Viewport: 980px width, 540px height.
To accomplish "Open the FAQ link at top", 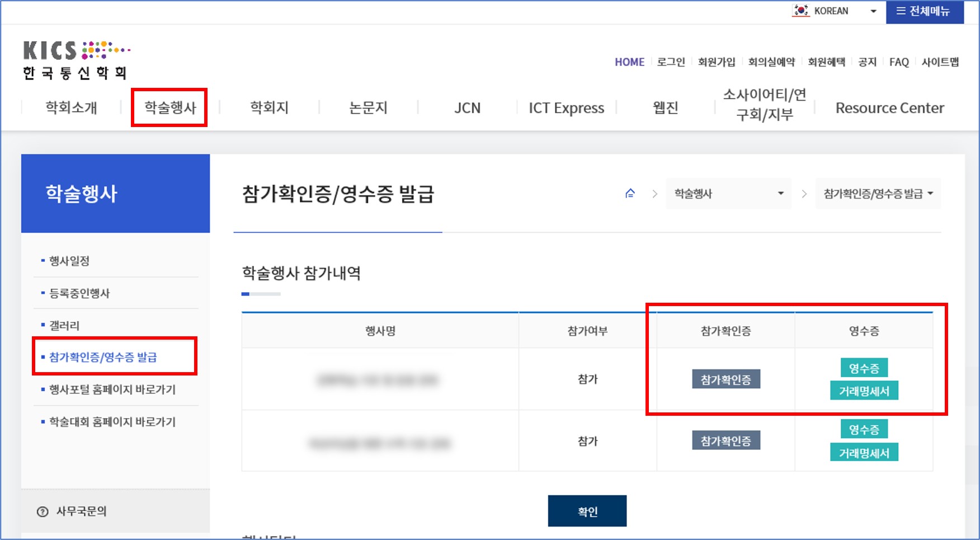I will click(x=898, y=62).
